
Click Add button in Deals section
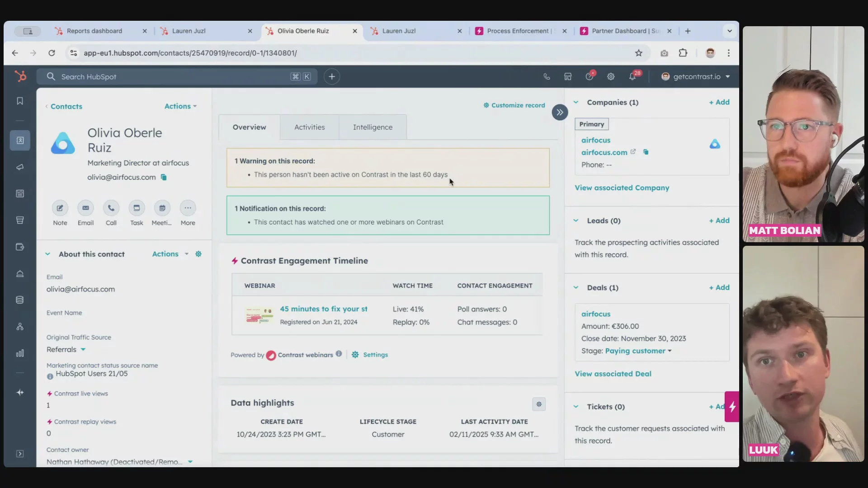pos(719,288)
